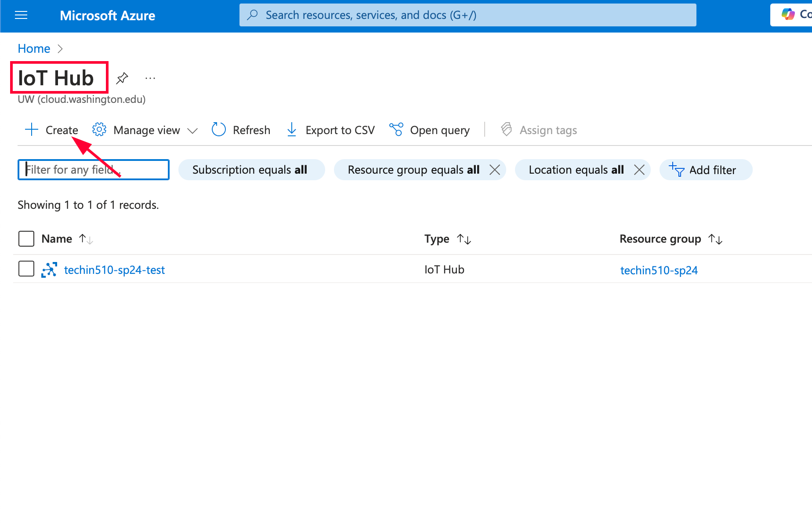Sort by Resource group column

(x=671, y=239)
